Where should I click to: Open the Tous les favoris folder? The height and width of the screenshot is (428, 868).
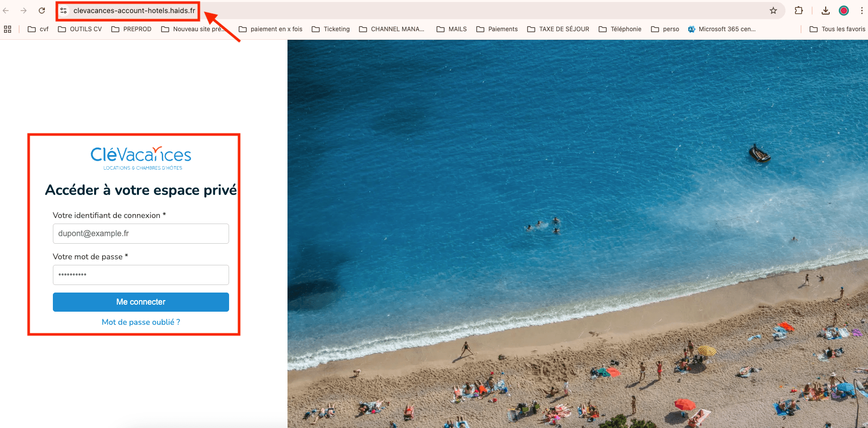tap(838, 29)
